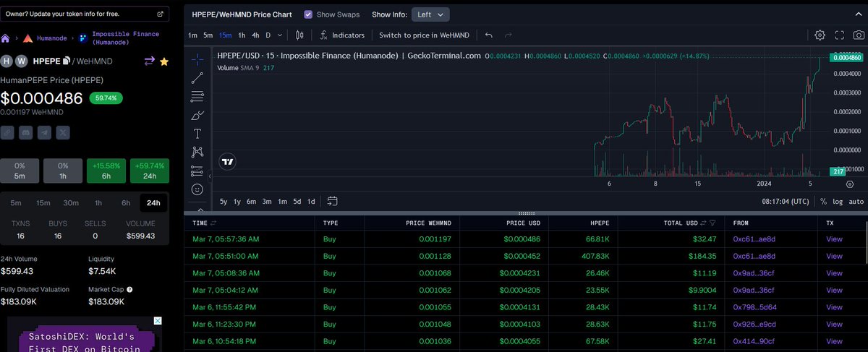Filter the Total USD column
The height and width of the screenshot is (352, 868).
[712, 223]
